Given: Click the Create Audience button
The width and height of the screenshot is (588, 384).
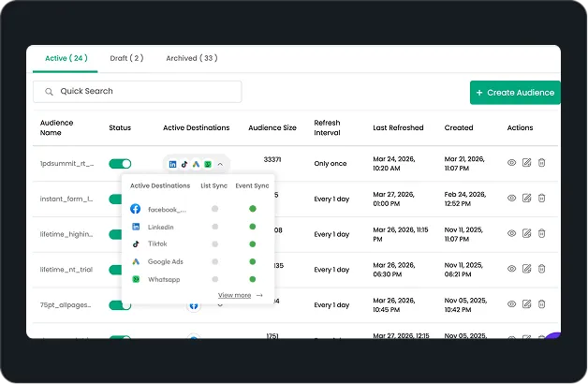Looking at the screenshot, I should tap(515, 92).
